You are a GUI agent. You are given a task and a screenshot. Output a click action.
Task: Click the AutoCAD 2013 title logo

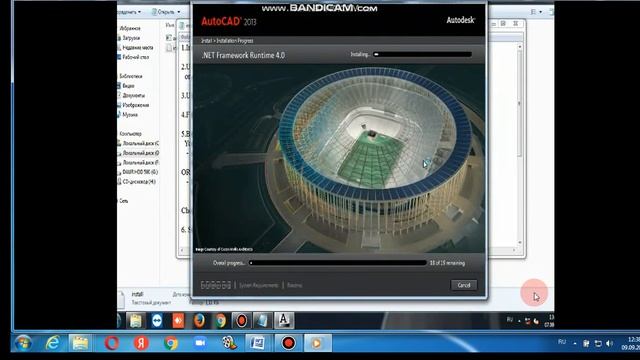229,21
